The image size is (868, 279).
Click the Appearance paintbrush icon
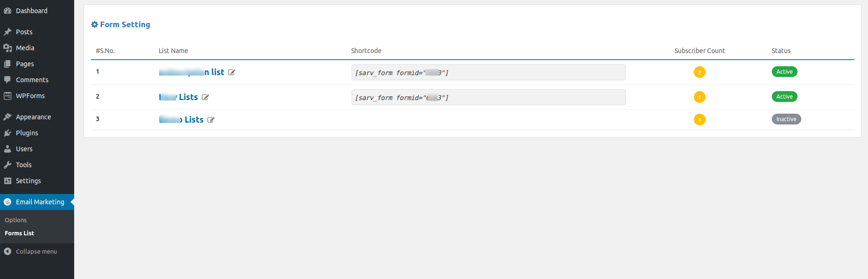8,117
